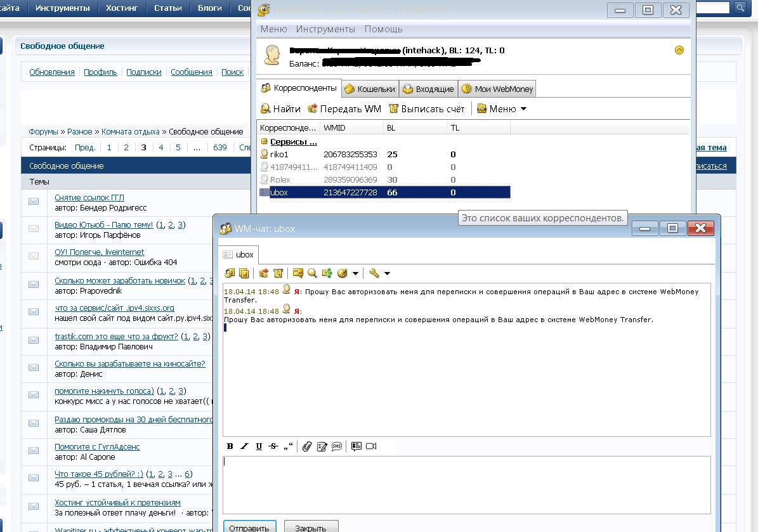Open forum page 639 link
Screen dimensions: 758x532
pos(220,147)
